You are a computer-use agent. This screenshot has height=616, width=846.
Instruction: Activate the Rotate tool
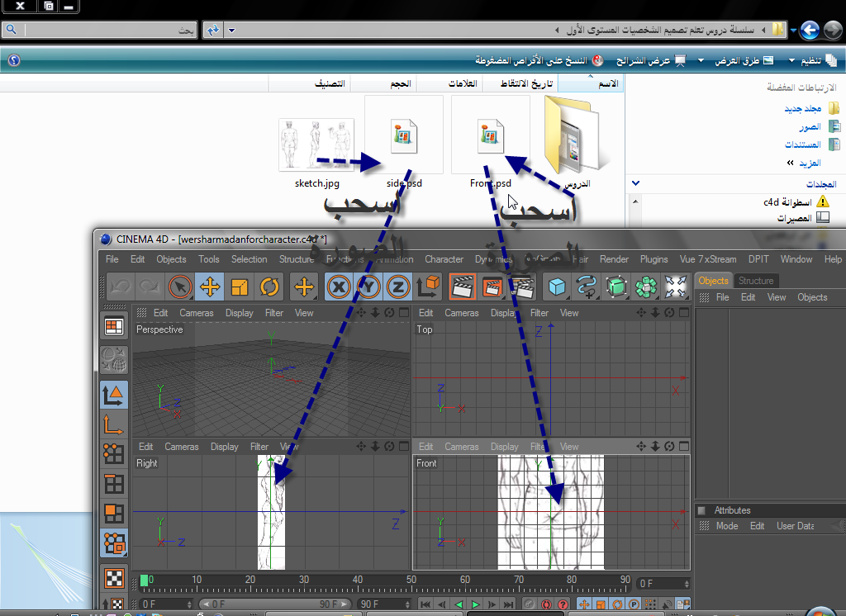(269, 287)
